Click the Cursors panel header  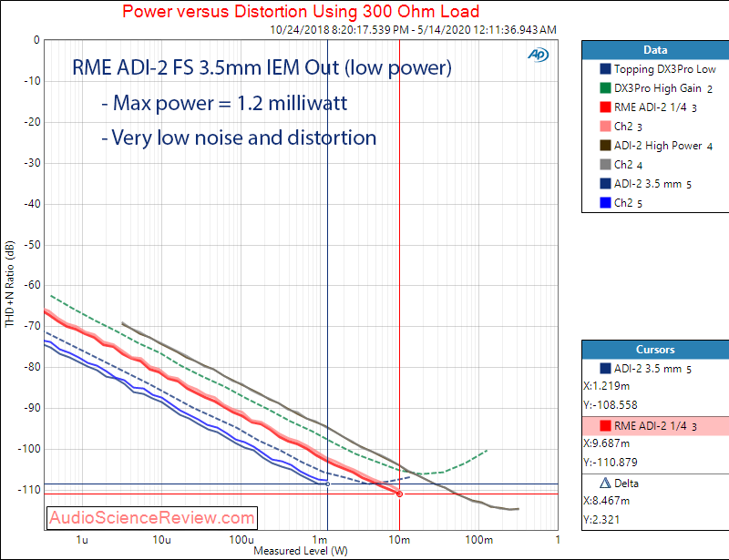pos(655,350)
